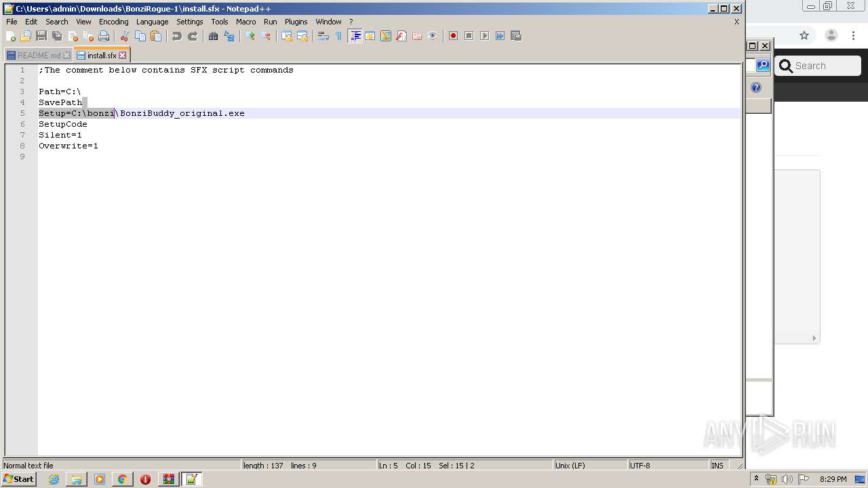
Task: Toggle Show all characters pilcrow icon
Action: pos(339,36)
